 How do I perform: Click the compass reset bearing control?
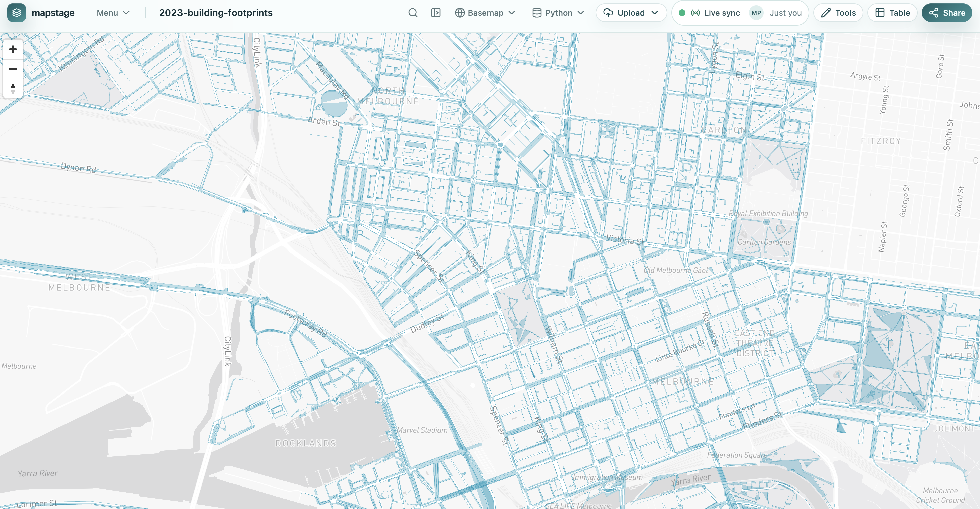point(13,89)
